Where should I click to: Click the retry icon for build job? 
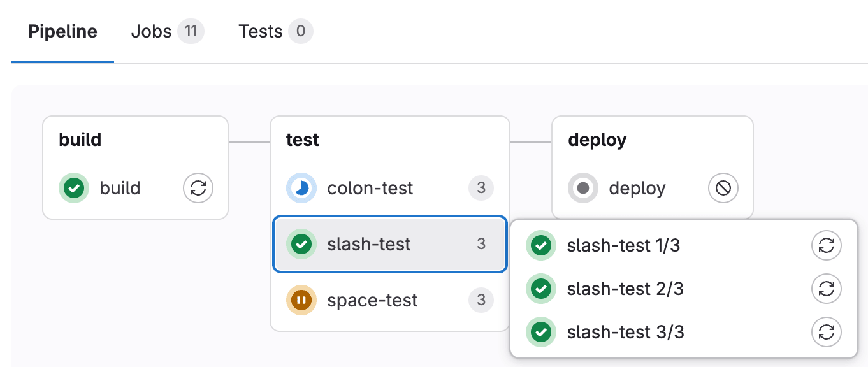(198, 188)
